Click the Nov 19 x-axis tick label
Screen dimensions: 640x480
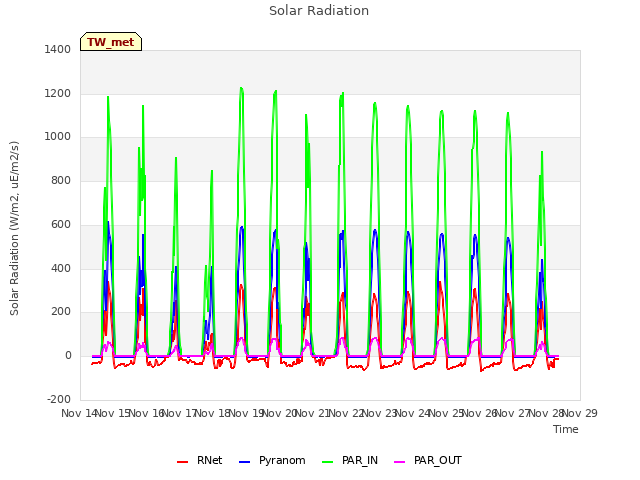click(246, 413)
